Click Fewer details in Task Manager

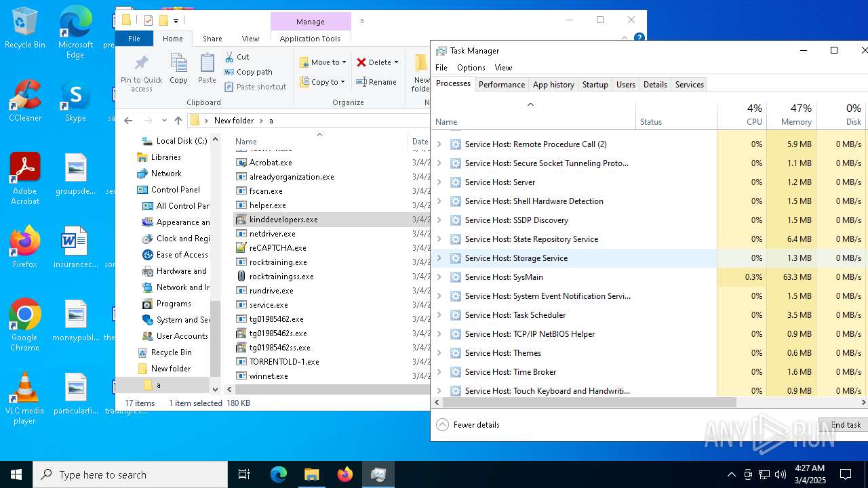469,425
